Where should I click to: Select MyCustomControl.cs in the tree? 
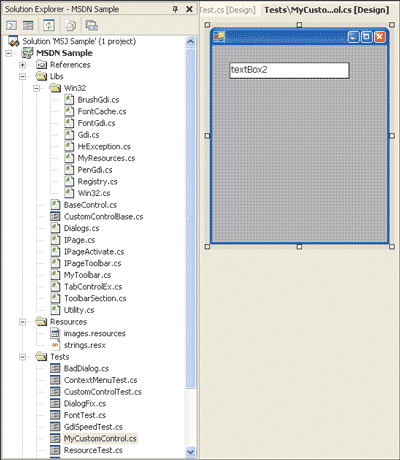click(x=100, y=438)
